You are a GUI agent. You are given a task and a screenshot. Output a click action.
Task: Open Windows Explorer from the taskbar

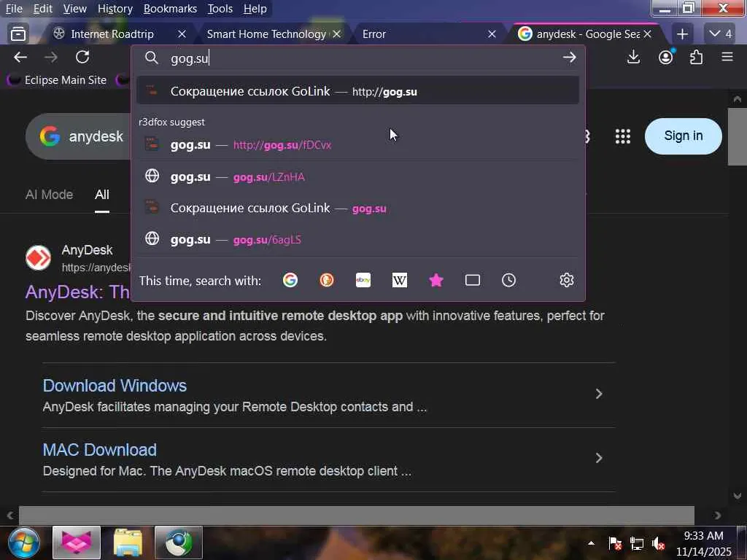click(128, 542)
